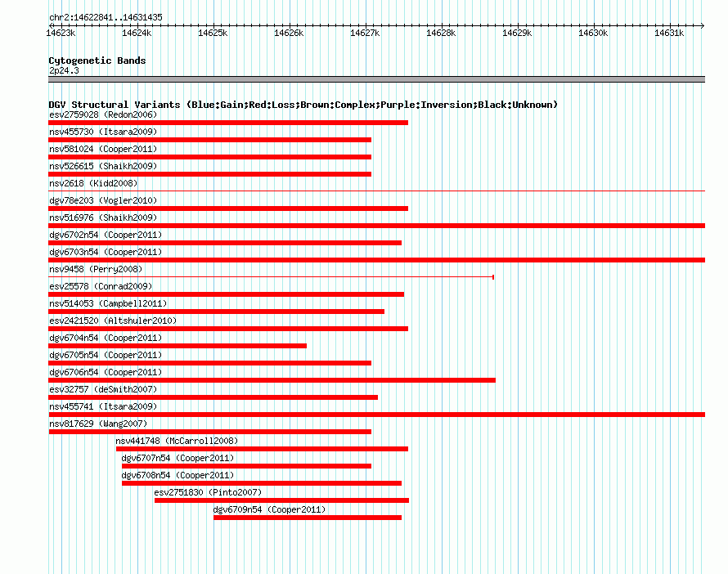This screenshot has width=728, height=574.
Task: Click the 14628k ruler tick label
Action: coord(441,33)
